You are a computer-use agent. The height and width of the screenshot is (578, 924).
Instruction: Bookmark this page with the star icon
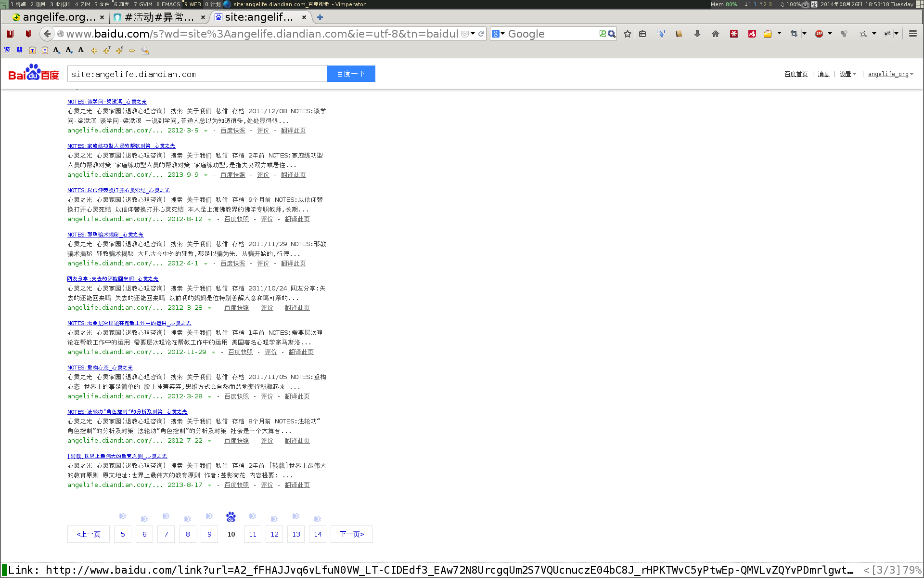click(628, 34)
